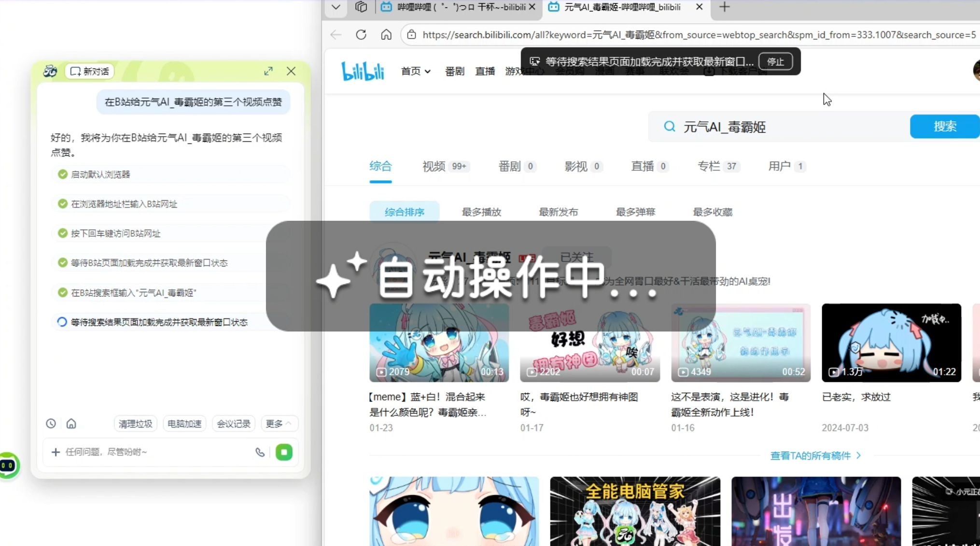Expand the assistant panel to fullscreen
This screenshot has width=980, height=546.
(x=268, y=72)
